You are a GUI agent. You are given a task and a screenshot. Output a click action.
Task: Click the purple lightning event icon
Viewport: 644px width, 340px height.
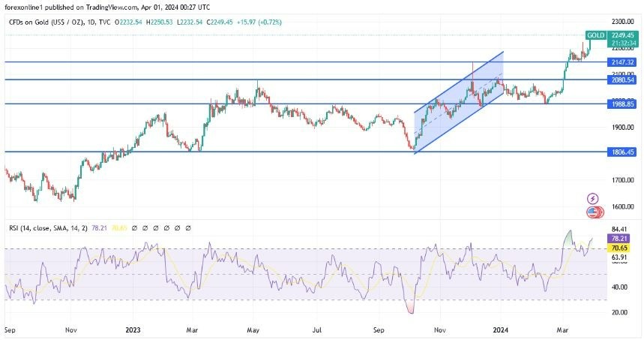point(592,199)
